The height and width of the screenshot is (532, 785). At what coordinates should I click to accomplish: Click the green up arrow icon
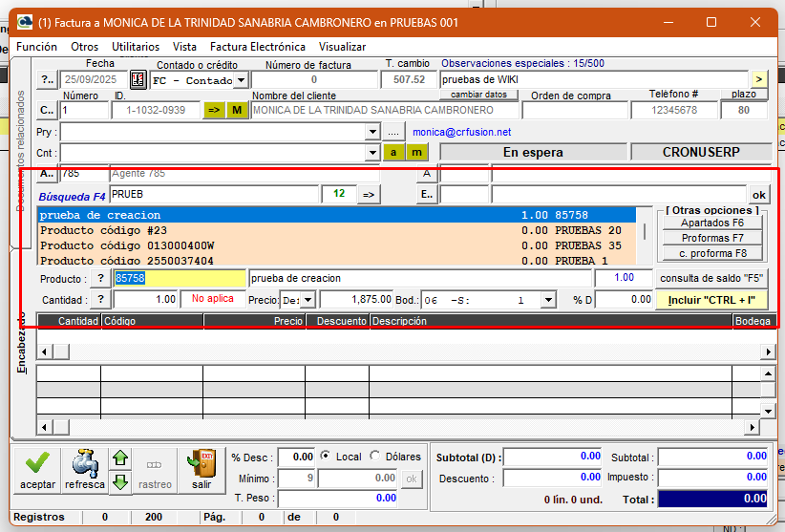pyautogui.click(x=120, y=458)
